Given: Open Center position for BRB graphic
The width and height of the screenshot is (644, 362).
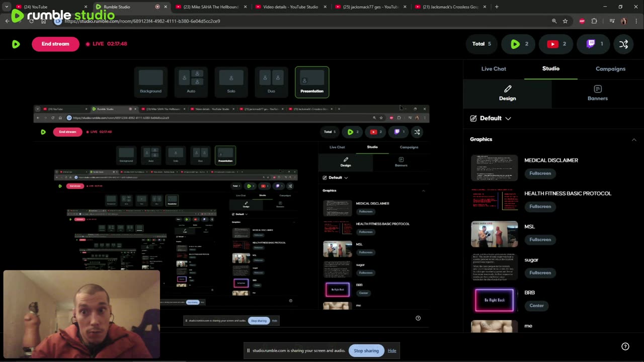Looking at the screenshot, I should [x=536, y=306].
